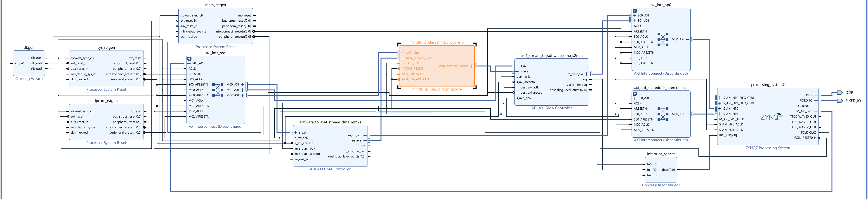Select the sys_rstgen block title
Image resolution: width=868 pixels, height=199 pixels.
[x=106, y=47]
